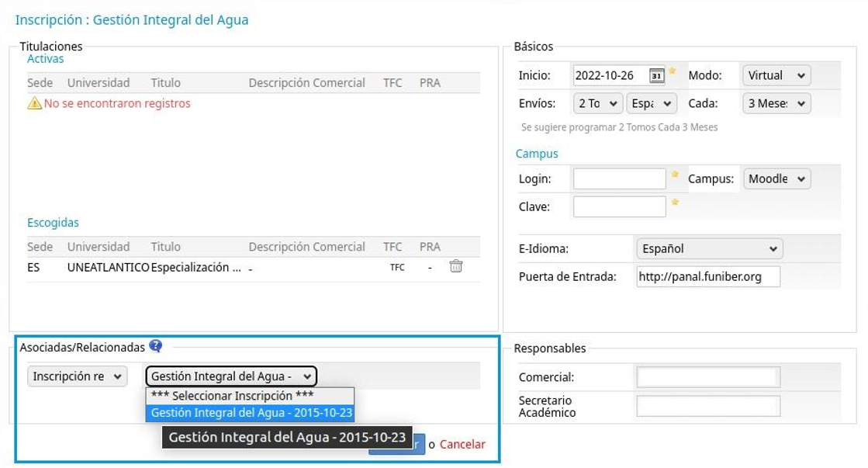Select 'Gestión Integral del Agua - 2015-10-23' option
The width and height of the screenshot is (868, 468).
pyautogui.click(x=250, y=413)
